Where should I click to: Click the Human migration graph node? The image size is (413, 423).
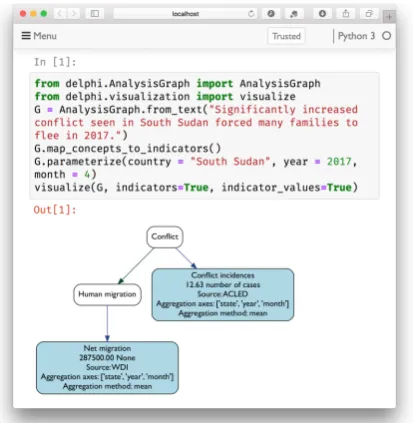pyautogui.click(x=107, y=294)
